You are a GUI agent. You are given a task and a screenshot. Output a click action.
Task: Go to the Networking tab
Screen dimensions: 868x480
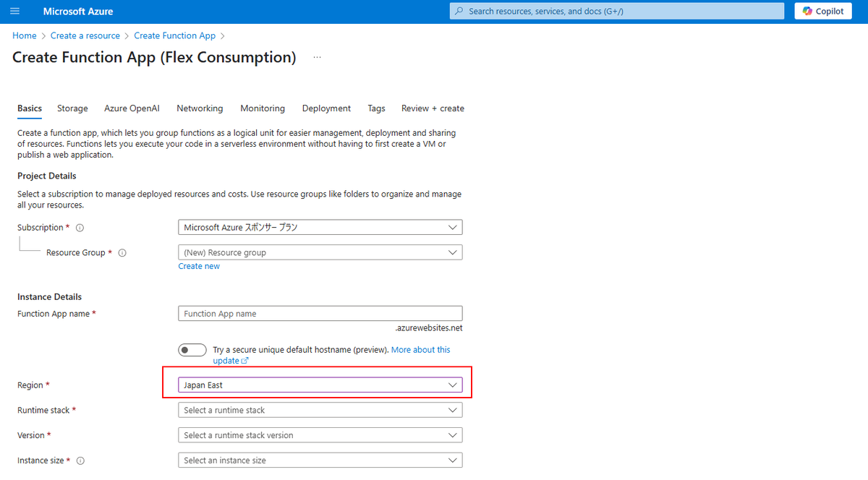(200, 108)
